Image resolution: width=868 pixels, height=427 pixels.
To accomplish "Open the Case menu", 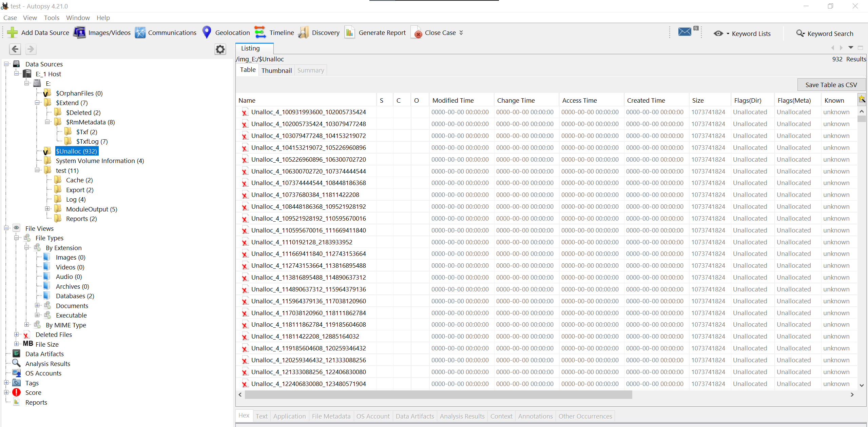I will (10, 18).
